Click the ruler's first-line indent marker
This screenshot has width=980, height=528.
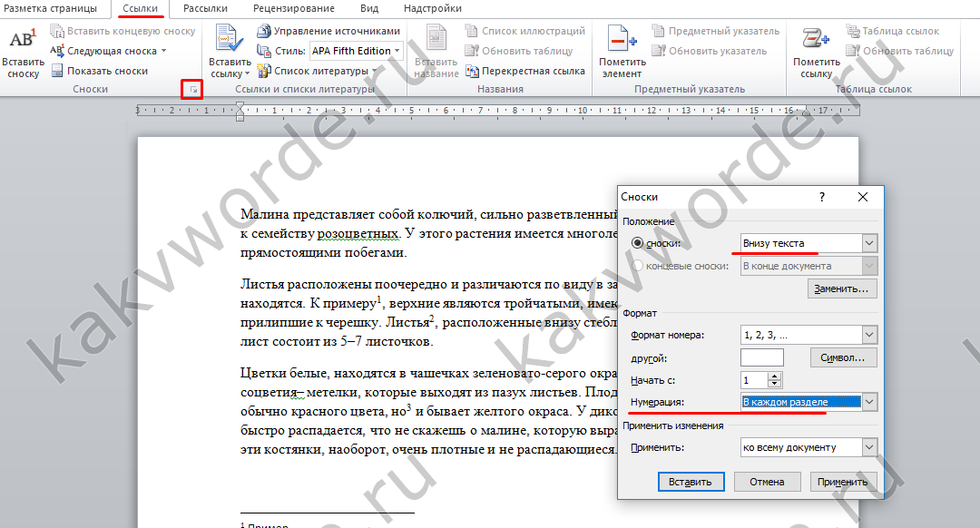pos(240,107)
